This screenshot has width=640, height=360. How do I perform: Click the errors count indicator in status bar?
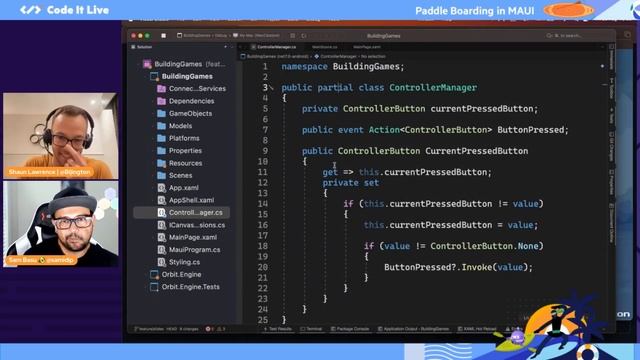click(210, 329)
